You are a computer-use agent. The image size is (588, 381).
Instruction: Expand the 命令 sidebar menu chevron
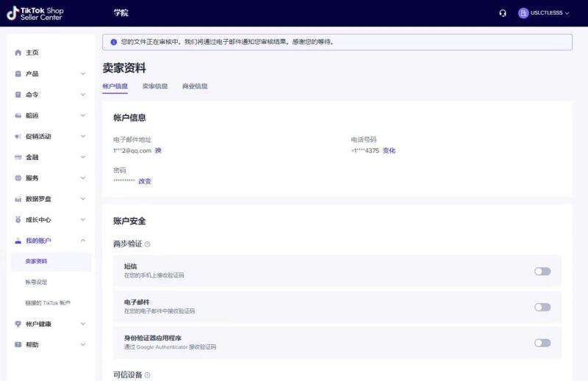[83, 95]
